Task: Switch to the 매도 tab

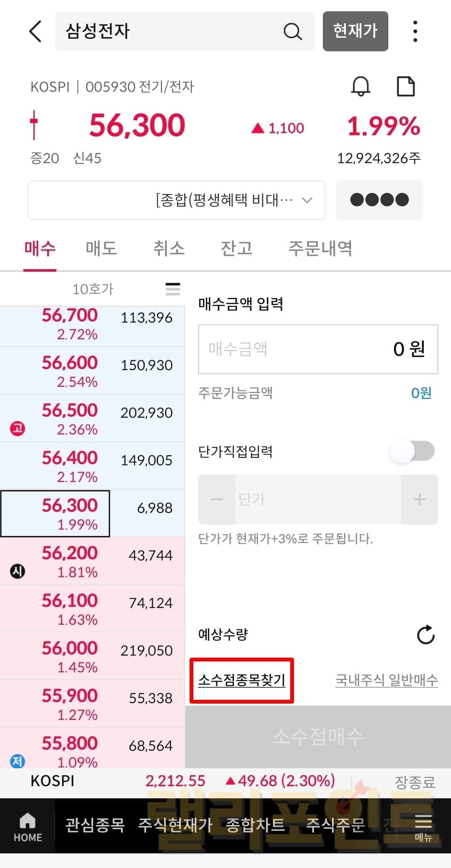Action: pos(101,249)
